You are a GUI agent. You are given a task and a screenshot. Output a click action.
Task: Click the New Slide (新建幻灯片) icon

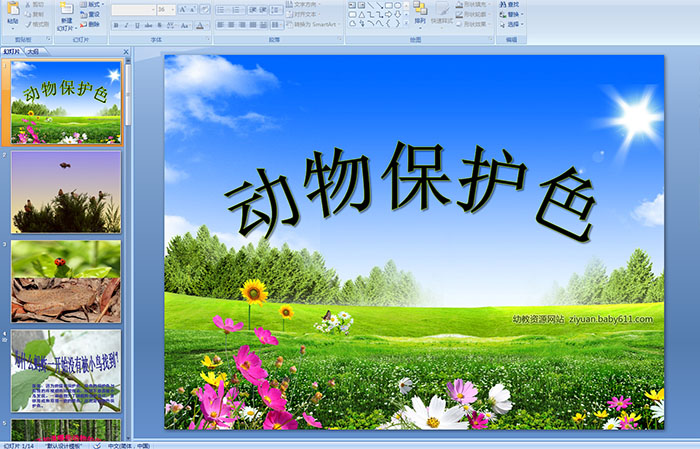point(67,8)
